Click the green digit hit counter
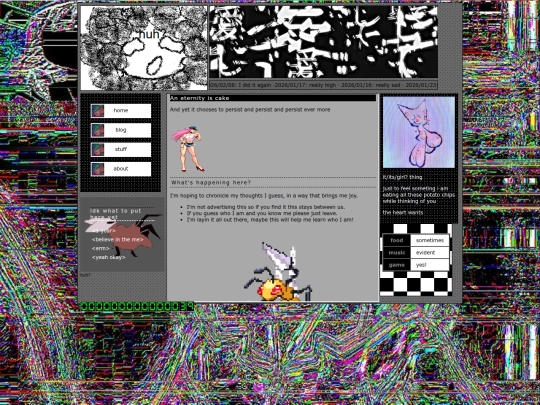The width and height of the screenshot is (540, 405). [x=137, y=306]
